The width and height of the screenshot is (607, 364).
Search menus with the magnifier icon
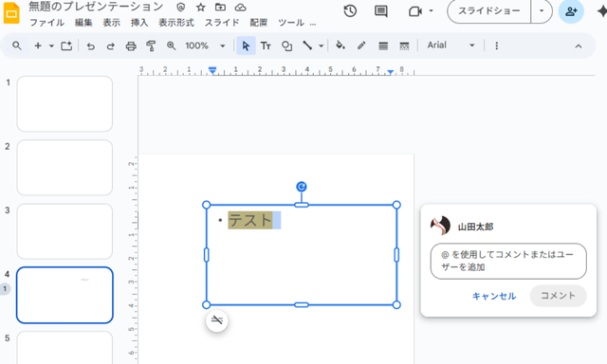[17, 45]
